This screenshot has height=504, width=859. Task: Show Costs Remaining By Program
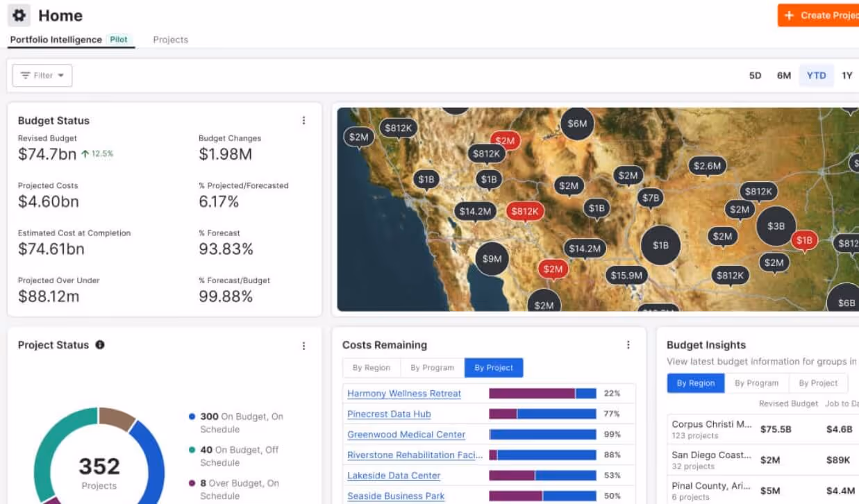click(x=432, y=367)
